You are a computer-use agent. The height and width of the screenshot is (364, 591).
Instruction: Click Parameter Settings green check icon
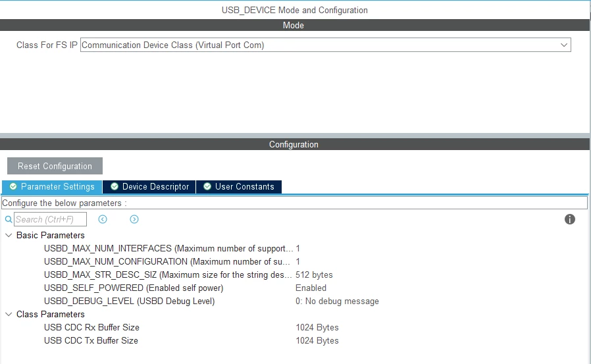tap(13, 186)
